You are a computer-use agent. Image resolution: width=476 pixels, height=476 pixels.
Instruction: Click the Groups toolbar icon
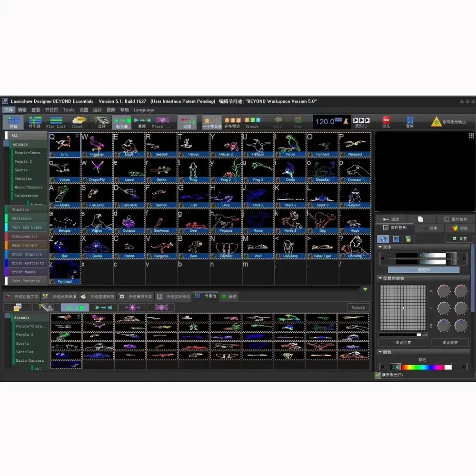251,121
